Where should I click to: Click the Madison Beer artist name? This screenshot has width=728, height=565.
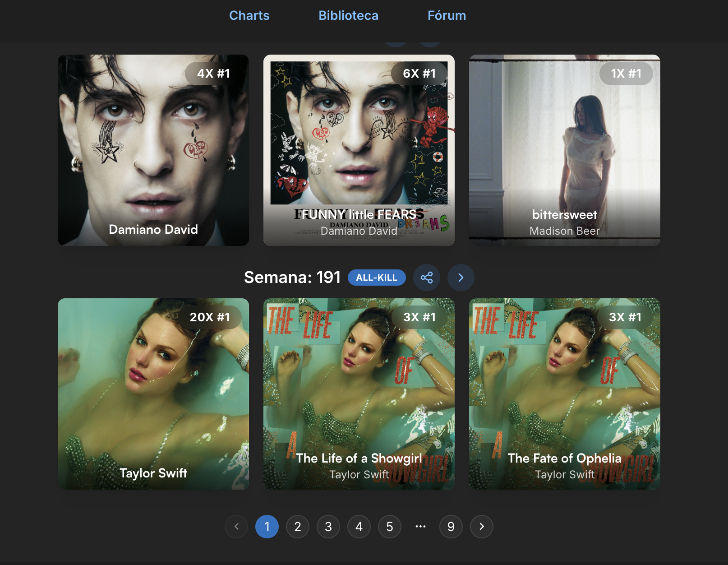pos(565,231)
